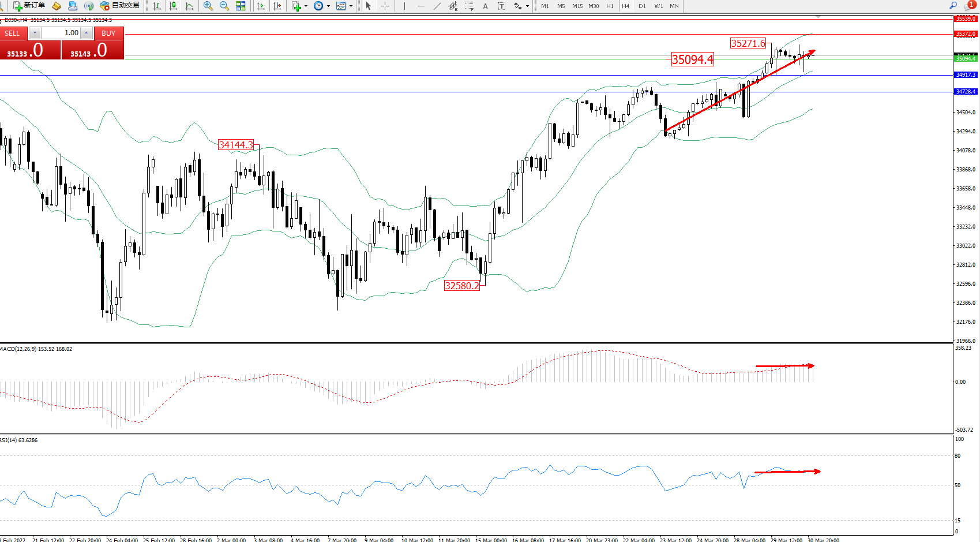The image size is (980, 542).
Task: Click the New Order (新订单) toolbar button
Action: click(29, 6)
